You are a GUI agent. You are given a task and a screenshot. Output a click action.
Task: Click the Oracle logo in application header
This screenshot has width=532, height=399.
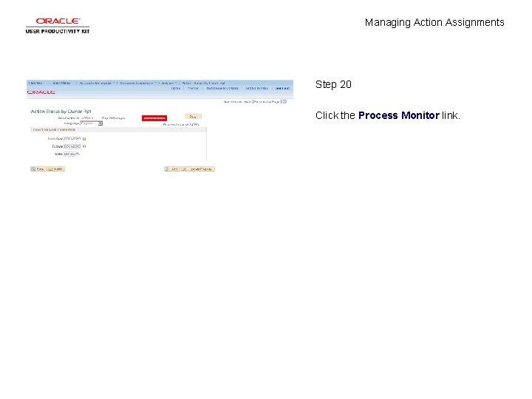coord(41,92)
